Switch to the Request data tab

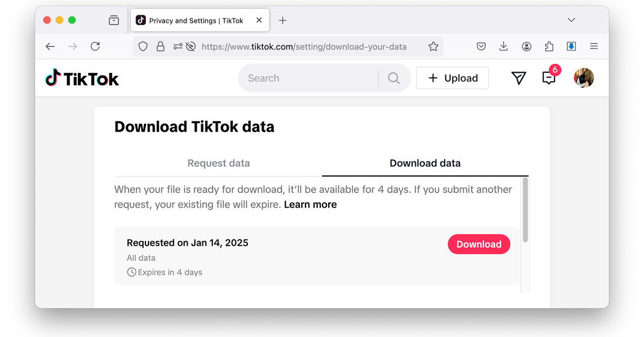click(218, 163)
